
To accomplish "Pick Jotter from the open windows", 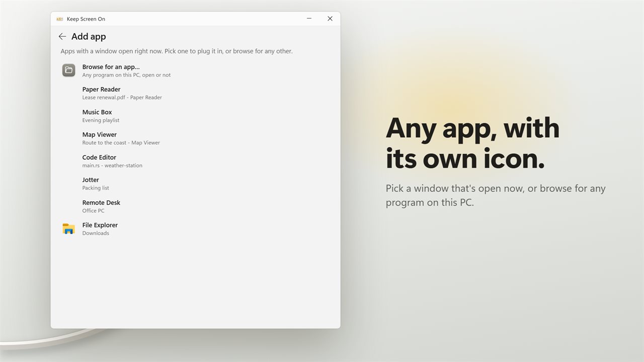I will [x=195, y=184].
